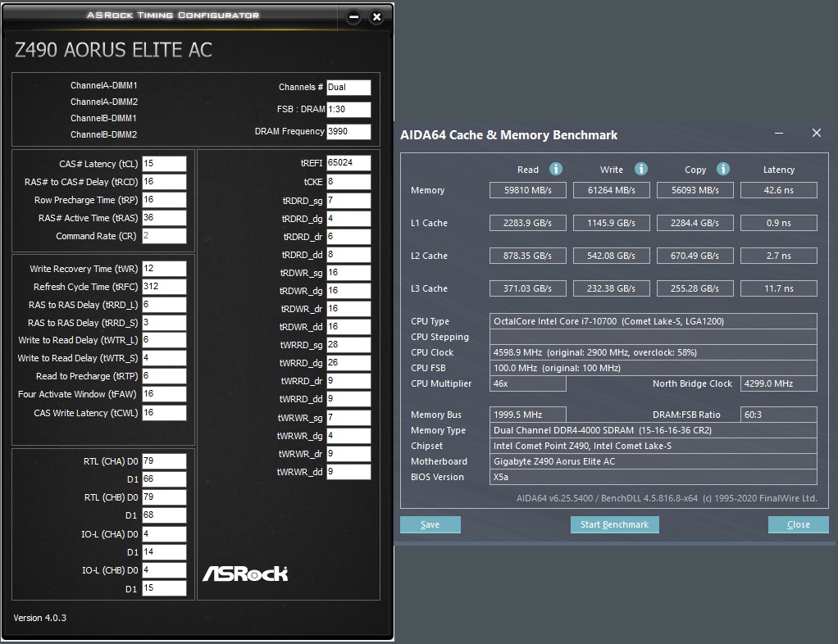Click the tWRWR_sg value field
The width and height of the screenshot is (838, 644).
coord(348,418)
